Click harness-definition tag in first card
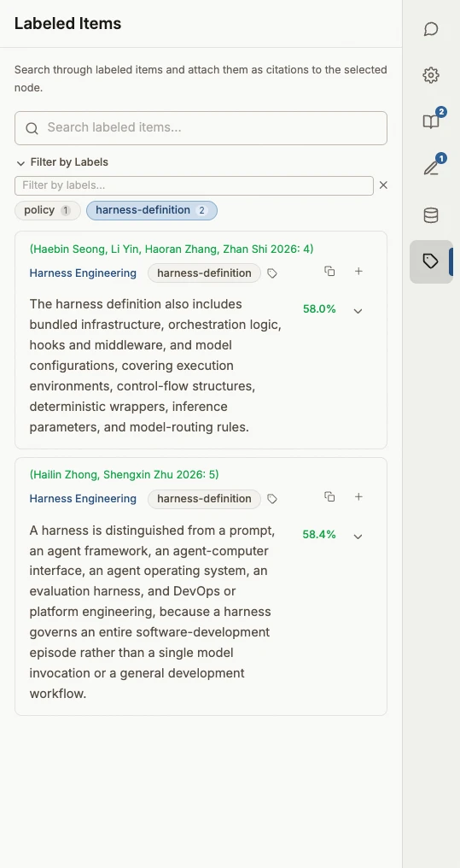 pyautogui.click(x=204, y=273)
